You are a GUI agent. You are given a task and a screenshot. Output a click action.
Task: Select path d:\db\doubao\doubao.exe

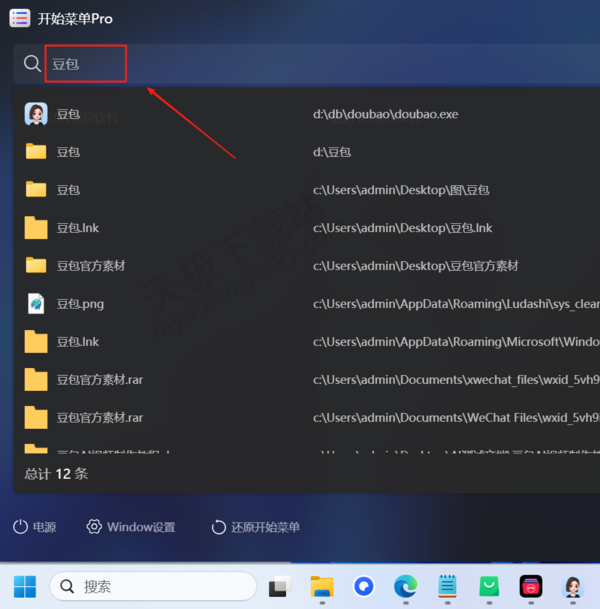(x=385, y=114)
